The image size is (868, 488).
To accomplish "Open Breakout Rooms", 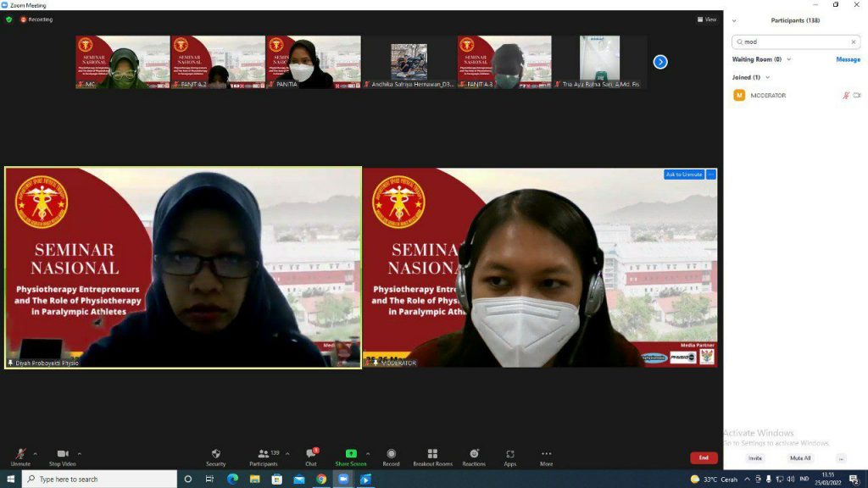I will (432, 455).
